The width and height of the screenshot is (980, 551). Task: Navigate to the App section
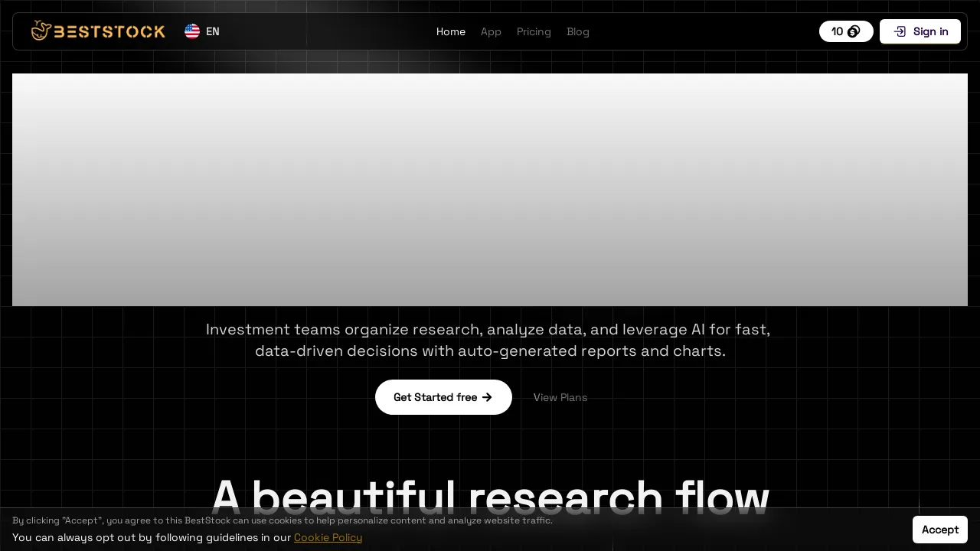(x=491, y=31)
